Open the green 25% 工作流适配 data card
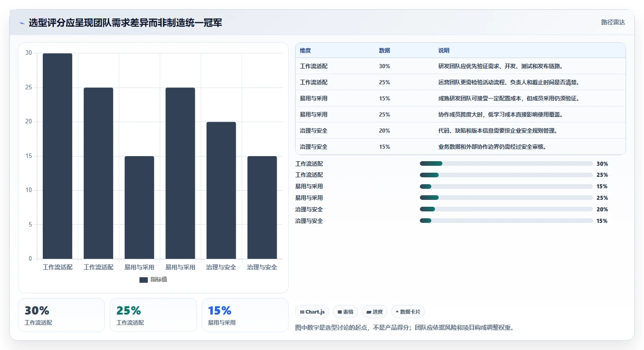Viewport: 644px width, 350px height. 153,315
